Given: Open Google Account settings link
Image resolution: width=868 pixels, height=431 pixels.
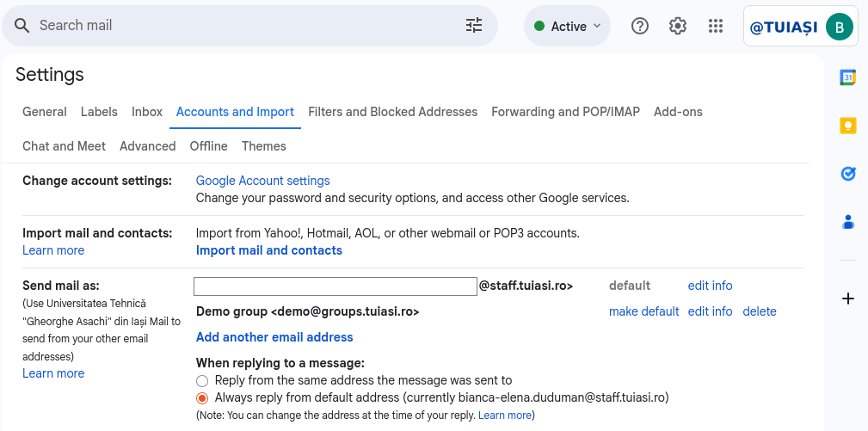Looking at the screenshot, I should click(x=262, y=181).
